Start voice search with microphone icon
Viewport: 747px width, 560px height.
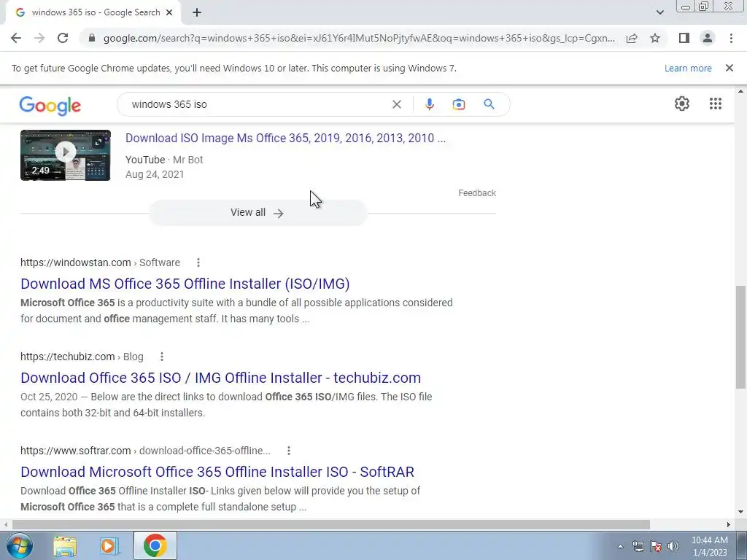pos(429,104)
